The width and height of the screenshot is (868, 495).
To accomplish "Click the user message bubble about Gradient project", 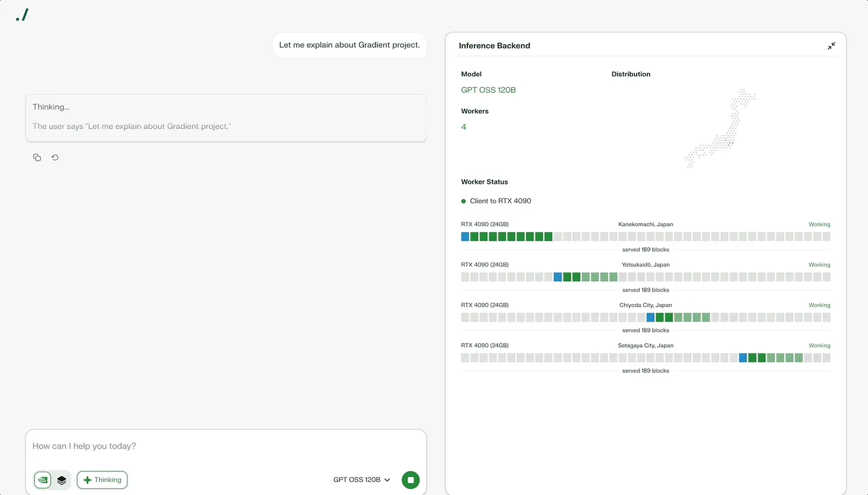I will pyautogui.click(x=349, y=45).
